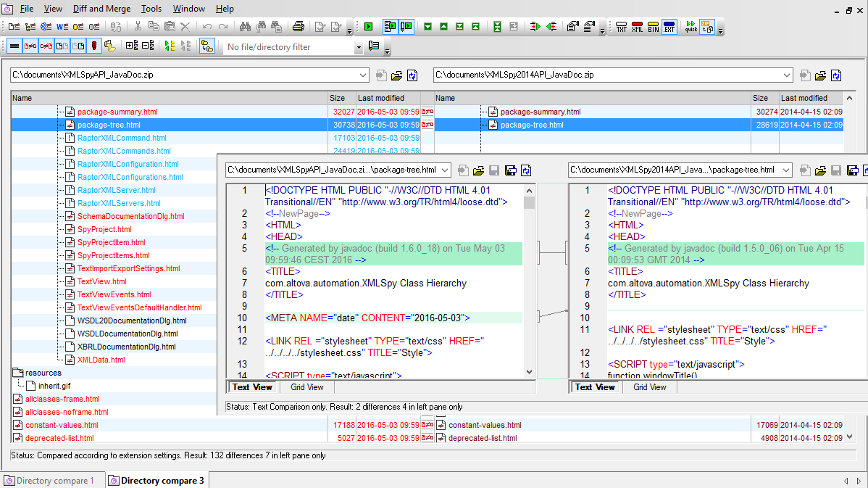Expand all directories icon
This screenshot has height=488, width=868.
[x=132, y=46]
